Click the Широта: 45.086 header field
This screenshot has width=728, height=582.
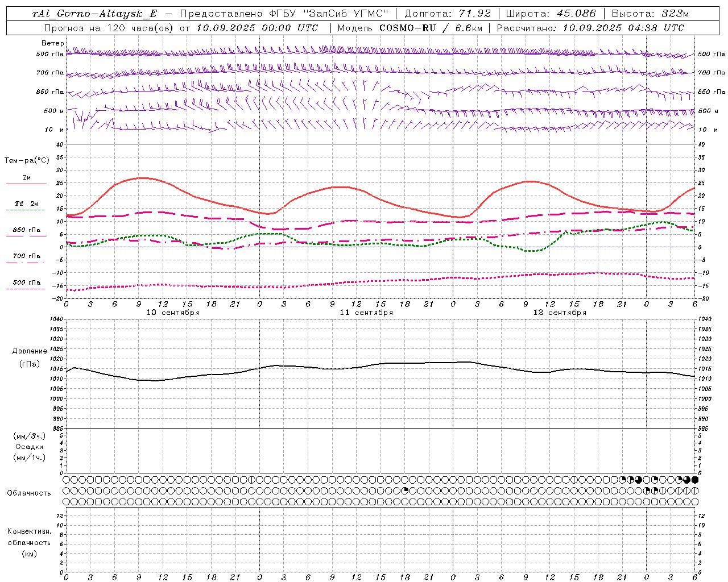click(551, 14)
